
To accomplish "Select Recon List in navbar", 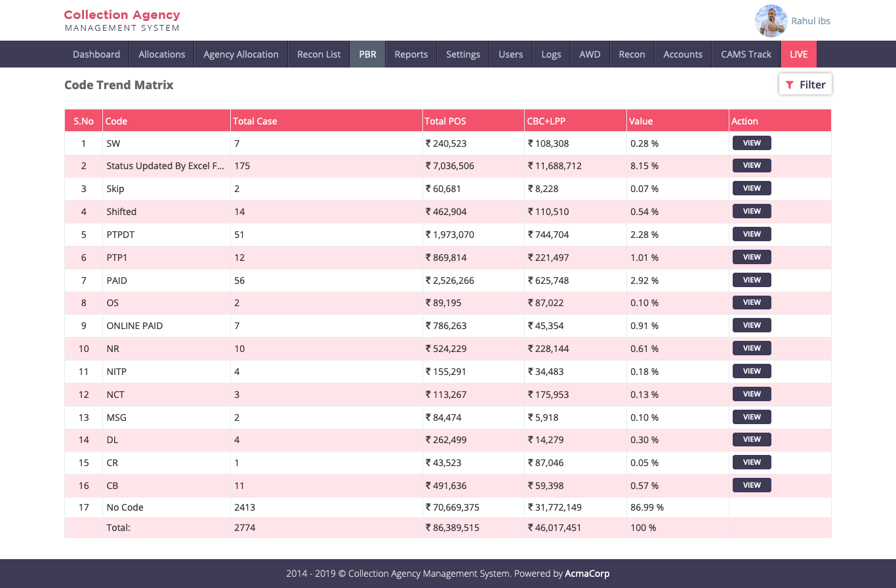I will [319, 54].
